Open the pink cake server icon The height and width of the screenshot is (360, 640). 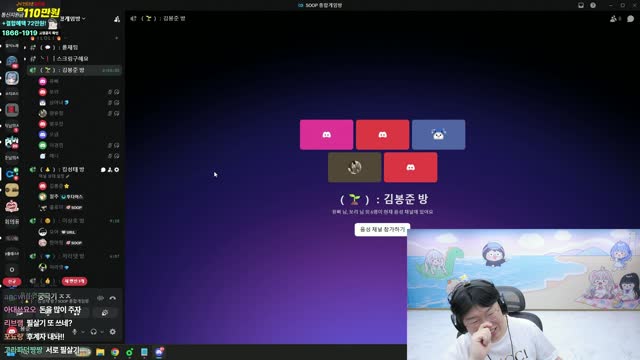tap(12, 206)
